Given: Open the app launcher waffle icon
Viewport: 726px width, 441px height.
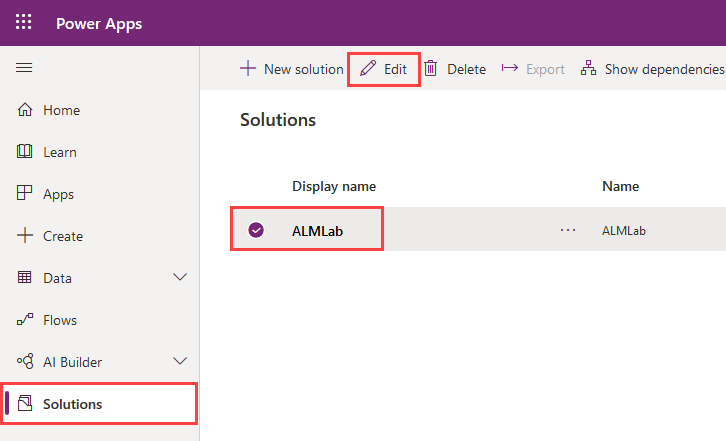Looking at the screenshot, I should [24, 23].
